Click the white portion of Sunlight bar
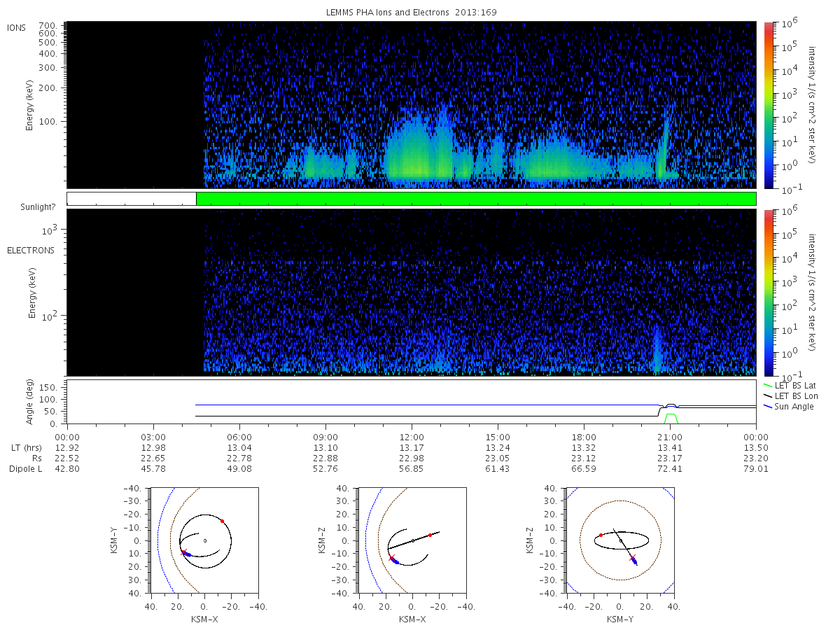The height and width of the screenshot is (630, 840). click(x=132, y=199)
